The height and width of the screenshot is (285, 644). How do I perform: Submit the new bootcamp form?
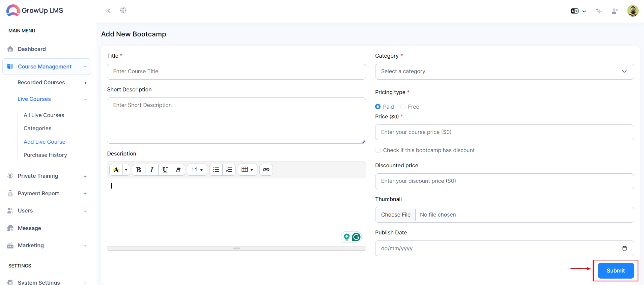tap(616, 270)
